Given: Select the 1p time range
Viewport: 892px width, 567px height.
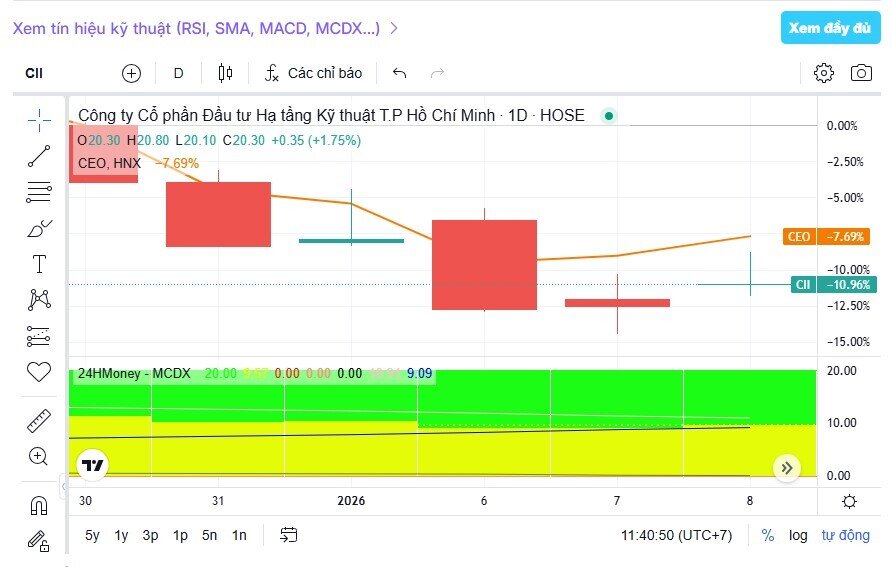Looking at the screenshot, I should coord(180,535).
